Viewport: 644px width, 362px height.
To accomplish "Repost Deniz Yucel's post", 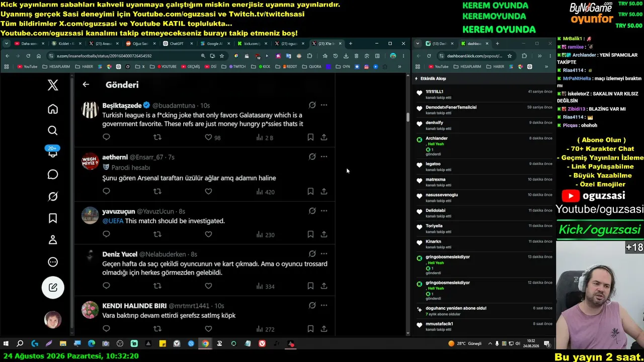I will 157,286.
